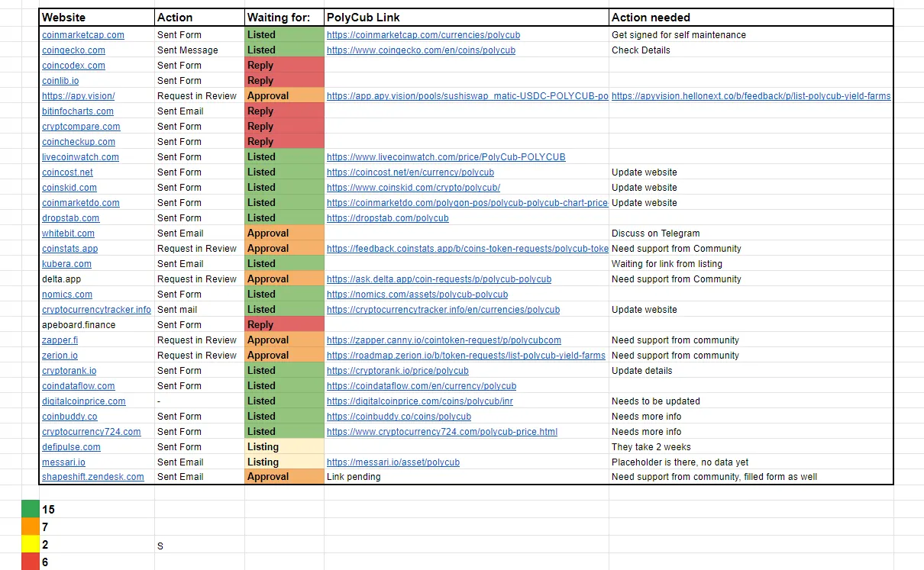Image resolution: width=924 pixels, height=570 pixels.
Task: Select the 'Discuss on Telegram' cell
Action: pyautogui.click(x=751, y=233)
